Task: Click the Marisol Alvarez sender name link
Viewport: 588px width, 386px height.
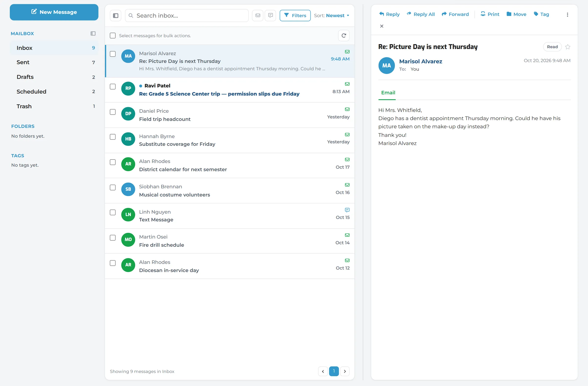Action: click(420, 62)
